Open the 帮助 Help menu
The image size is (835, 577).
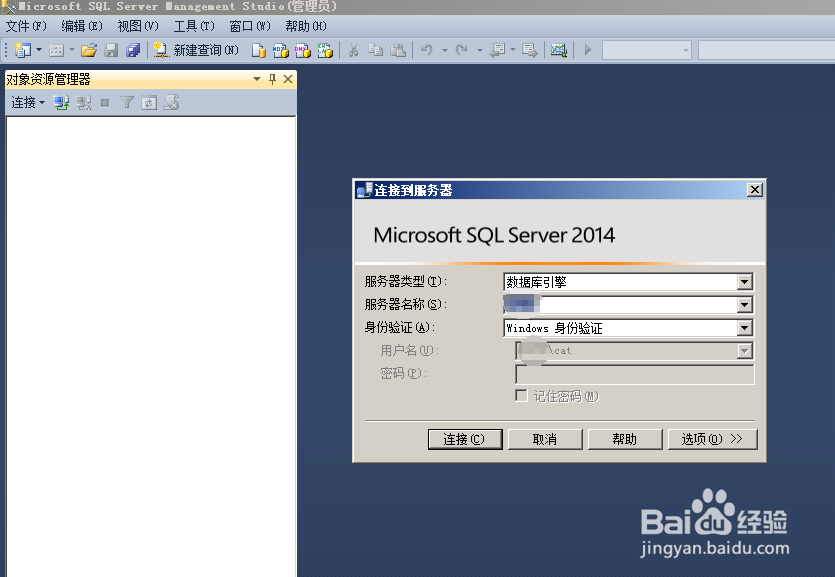click(x=306, y=26)
